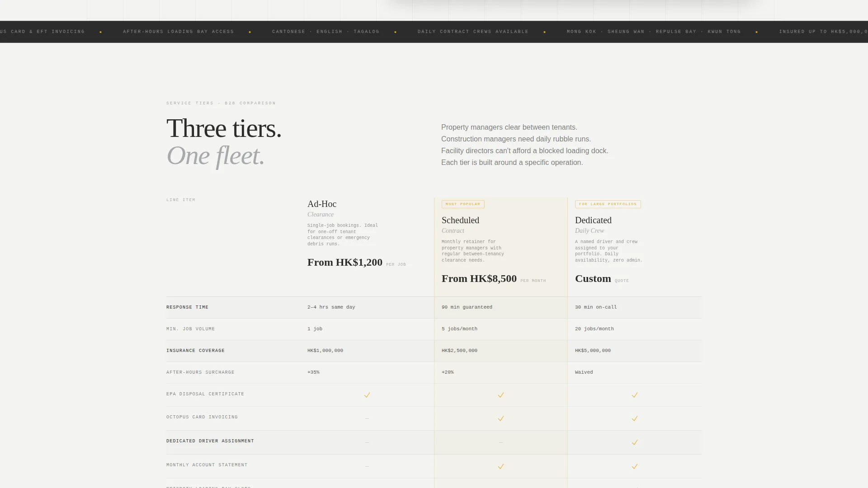Image resolution: width=868 pixels, height=488 pixels.
Task: Click the Monthly Account Statement row label
Action: (x=207, y=465)
